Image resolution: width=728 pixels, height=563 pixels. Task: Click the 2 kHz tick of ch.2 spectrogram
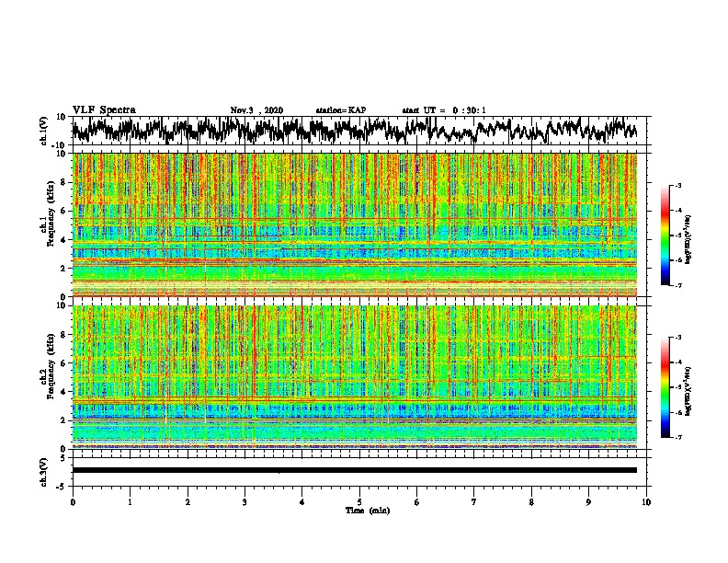click(x=63, y=420)
